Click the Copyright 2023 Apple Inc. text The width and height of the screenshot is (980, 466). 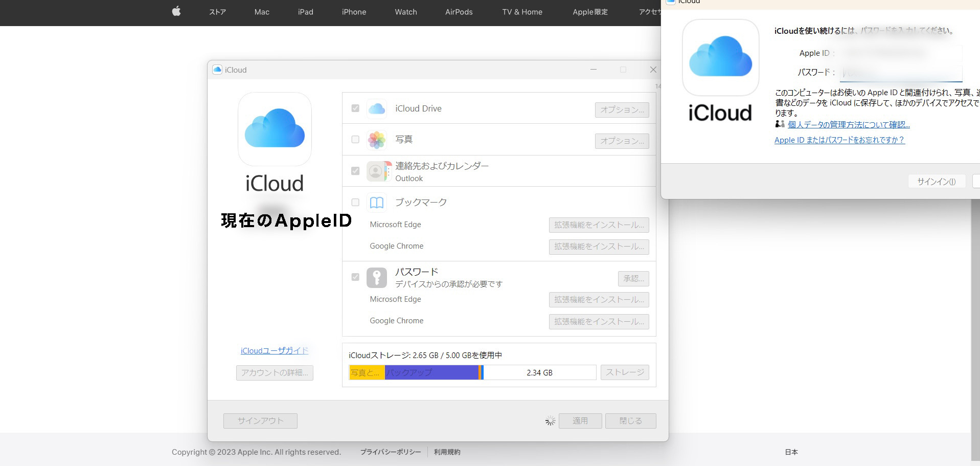click(256, 452)
